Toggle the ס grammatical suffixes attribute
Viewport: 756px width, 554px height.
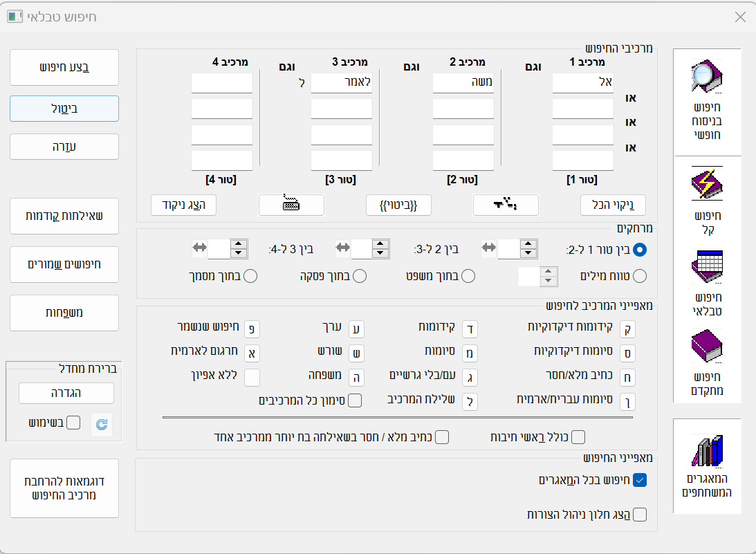coord(627,353)
